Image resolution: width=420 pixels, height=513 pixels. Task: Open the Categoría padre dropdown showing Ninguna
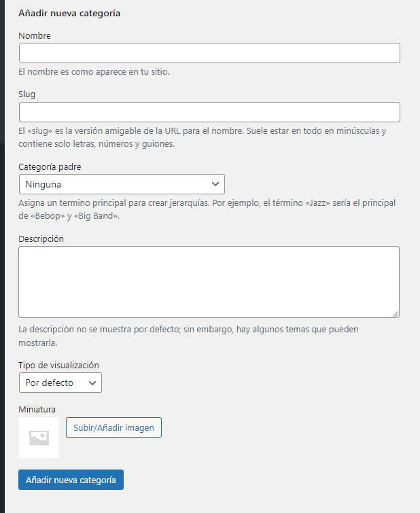click(x=122, y=184)
